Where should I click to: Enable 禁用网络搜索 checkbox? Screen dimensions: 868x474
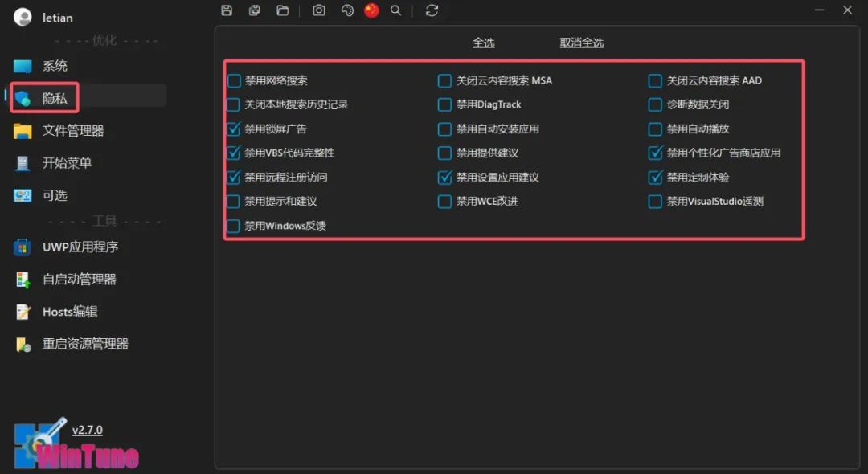click(234, 80)
